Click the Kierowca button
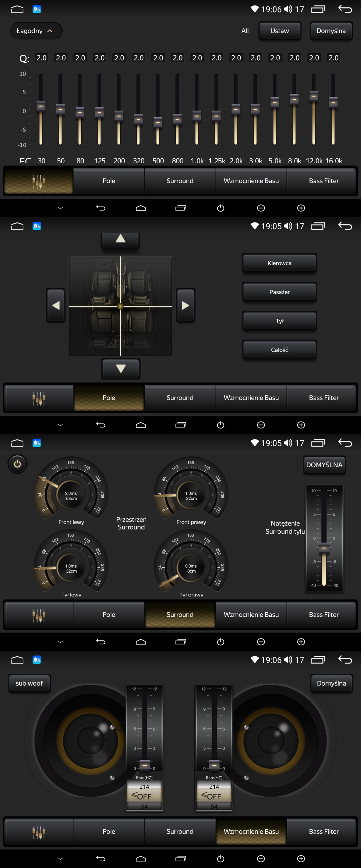Viewport: 361px width, 868px height. pos(279,263)
